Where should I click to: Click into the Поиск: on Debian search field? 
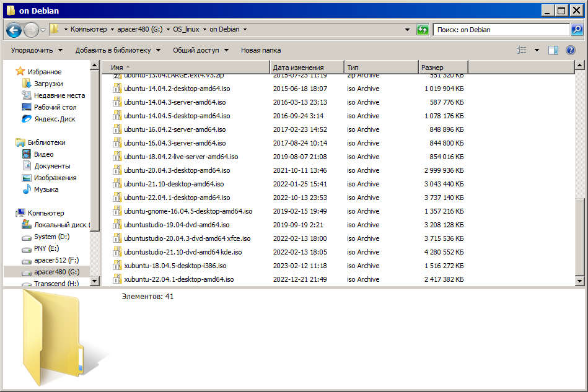(501, 30)
